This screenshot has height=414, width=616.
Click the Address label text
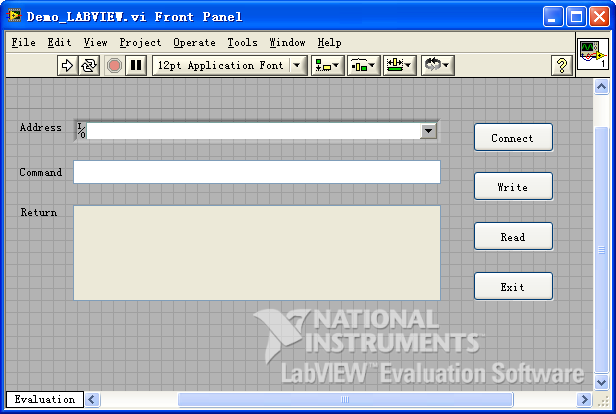click(x=40, y=128)
